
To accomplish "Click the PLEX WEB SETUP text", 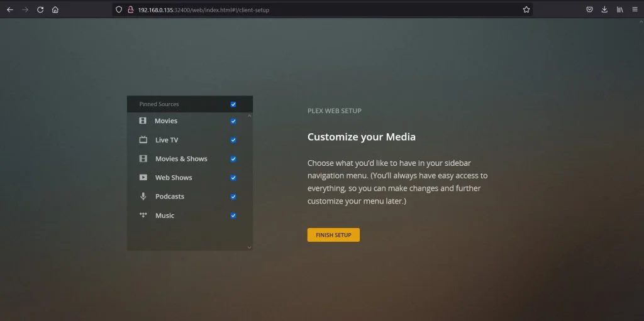I will pos(335,111).
